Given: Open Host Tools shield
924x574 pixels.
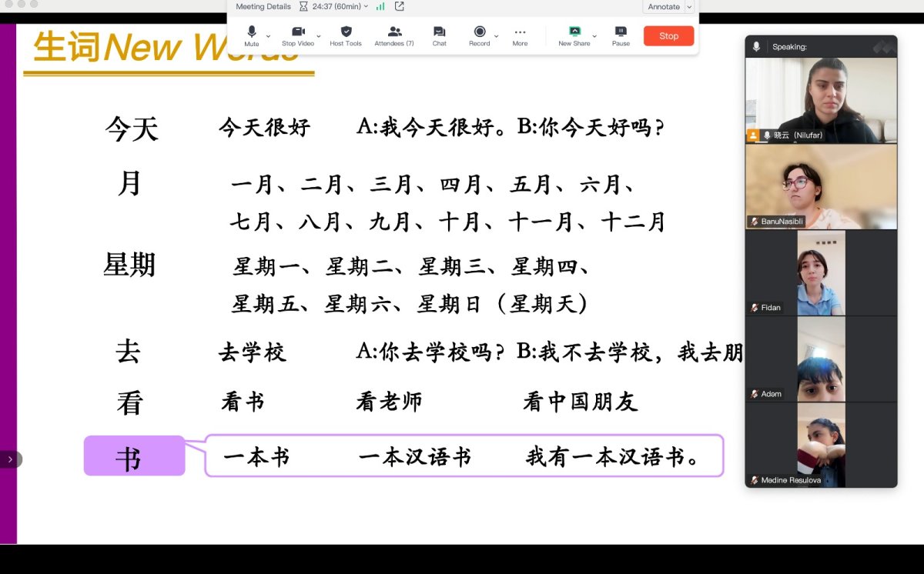Looking at the screenshot, I should pyautogui.click(x=346, y=35).
